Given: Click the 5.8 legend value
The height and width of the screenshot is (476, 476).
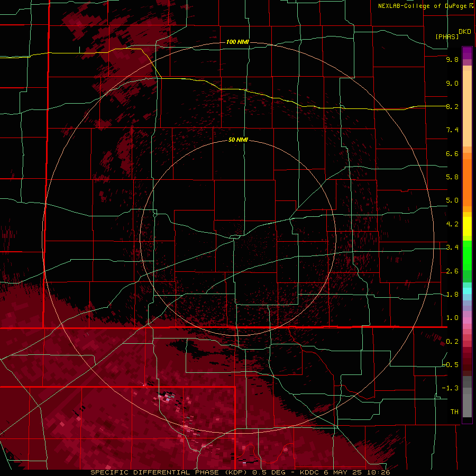Looking at the screenshot, I should 452,177.
